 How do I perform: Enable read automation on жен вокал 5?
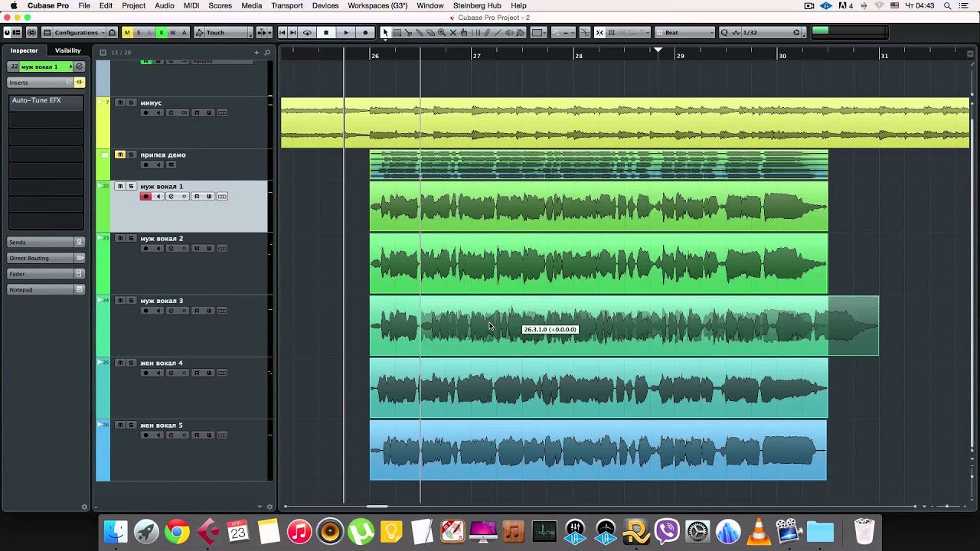(x=197, y=435)
